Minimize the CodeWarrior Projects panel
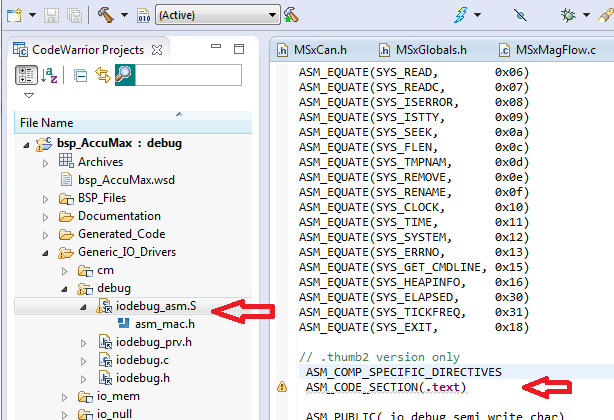The width and height of the screenshot is (614, 420). point(216,47)
